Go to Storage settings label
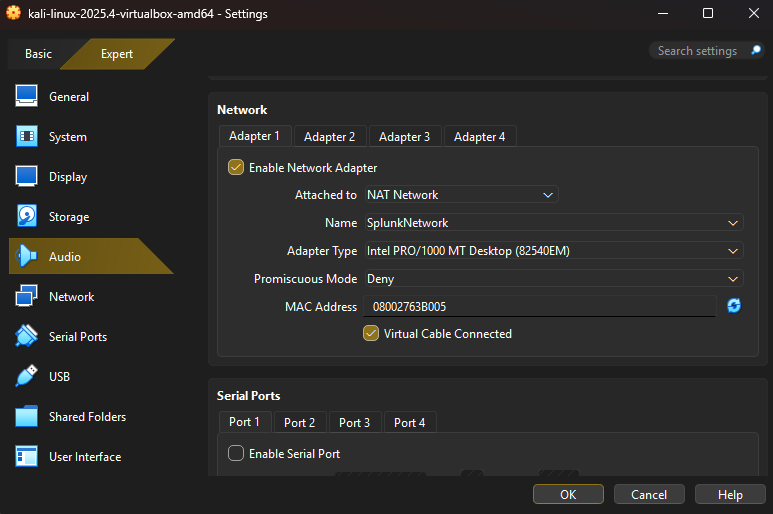This screenshot has height=514, width=773. [69, 217]
